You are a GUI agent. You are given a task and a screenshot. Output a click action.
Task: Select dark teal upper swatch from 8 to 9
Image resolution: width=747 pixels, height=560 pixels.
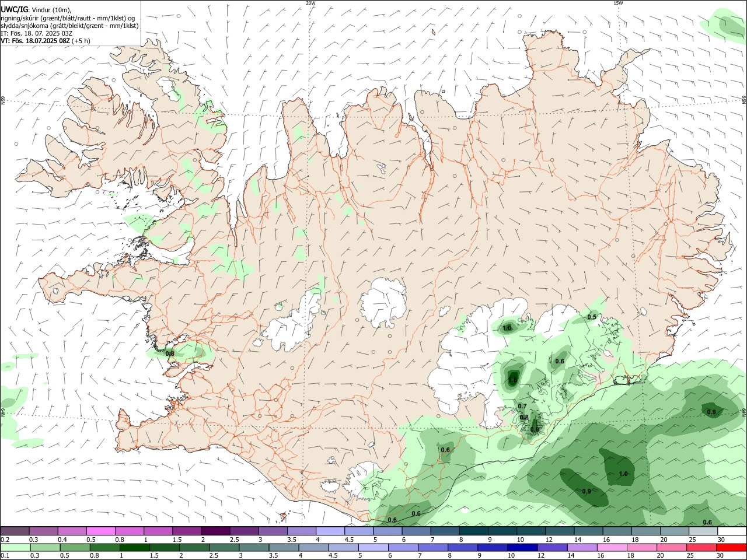(x=474, y=531)
